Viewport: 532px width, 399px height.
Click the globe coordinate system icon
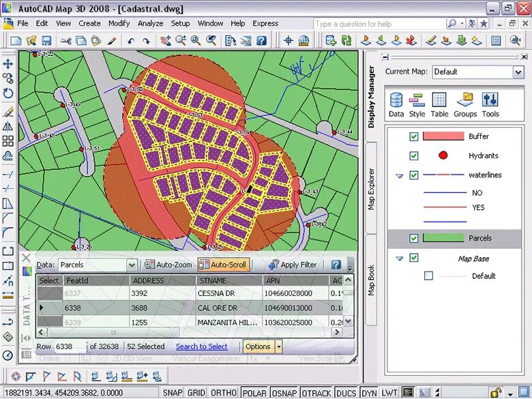(x=304, y=41)
